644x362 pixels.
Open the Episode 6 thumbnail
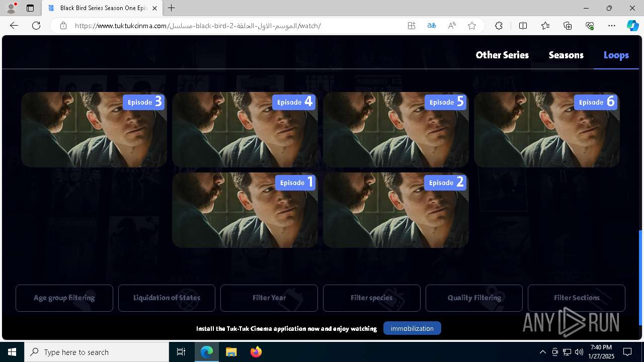click(547, 129)
